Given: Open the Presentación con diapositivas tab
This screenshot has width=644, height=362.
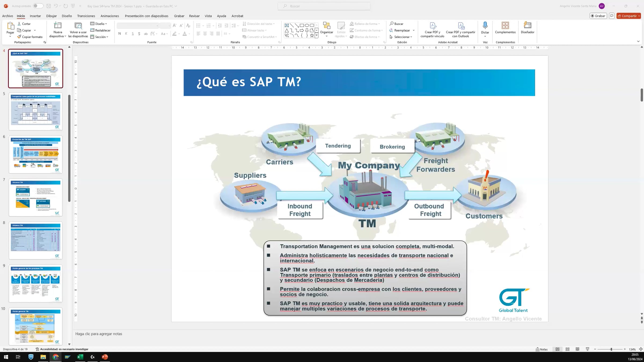Looking at the screenshot, I should (x=147, y=16).
